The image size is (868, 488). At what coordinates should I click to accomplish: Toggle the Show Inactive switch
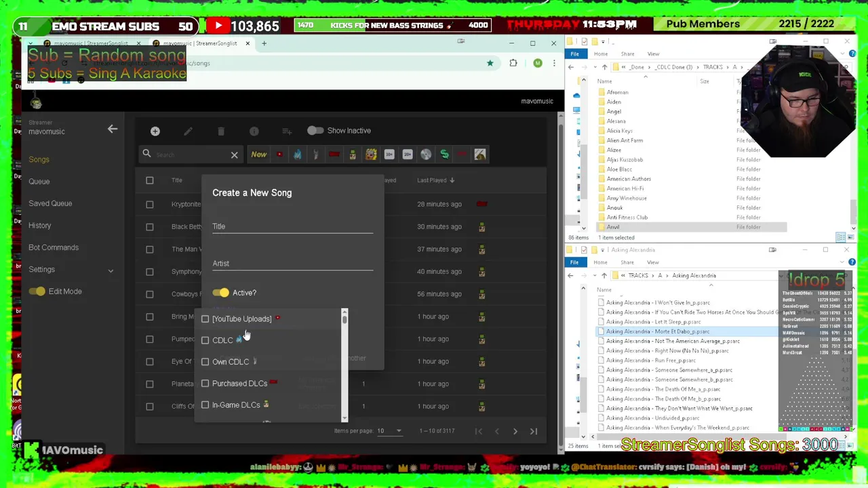(x=315, y=130)
